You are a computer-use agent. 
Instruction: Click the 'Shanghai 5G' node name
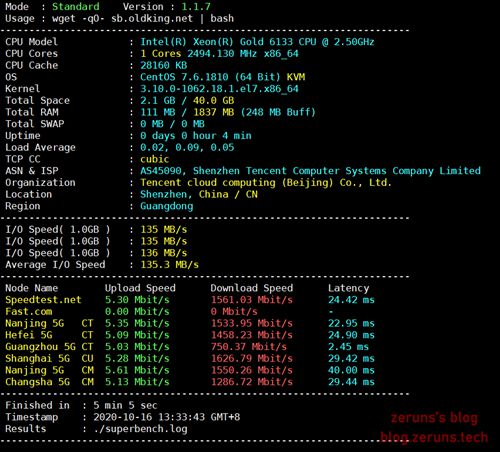[x=37, y=359]
